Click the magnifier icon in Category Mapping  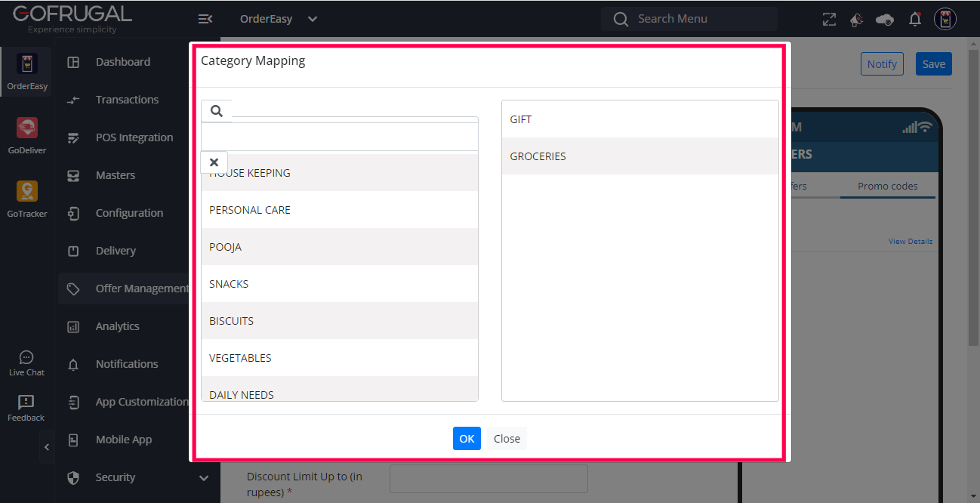tap(217, 111)
